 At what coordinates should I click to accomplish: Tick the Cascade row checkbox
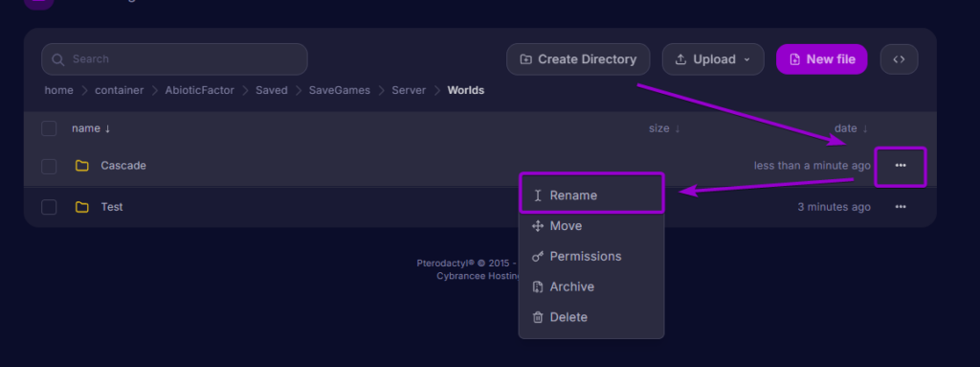pos(49,166)
